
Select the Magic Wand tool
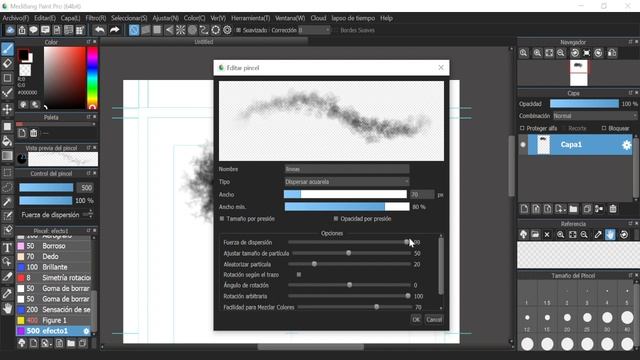pos(7,202)
